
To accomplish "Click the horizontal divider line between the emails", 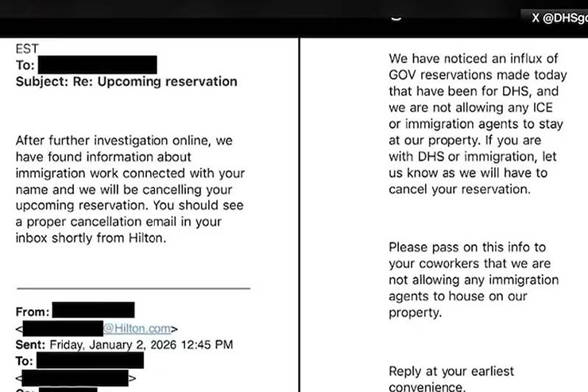I will 133,288.
